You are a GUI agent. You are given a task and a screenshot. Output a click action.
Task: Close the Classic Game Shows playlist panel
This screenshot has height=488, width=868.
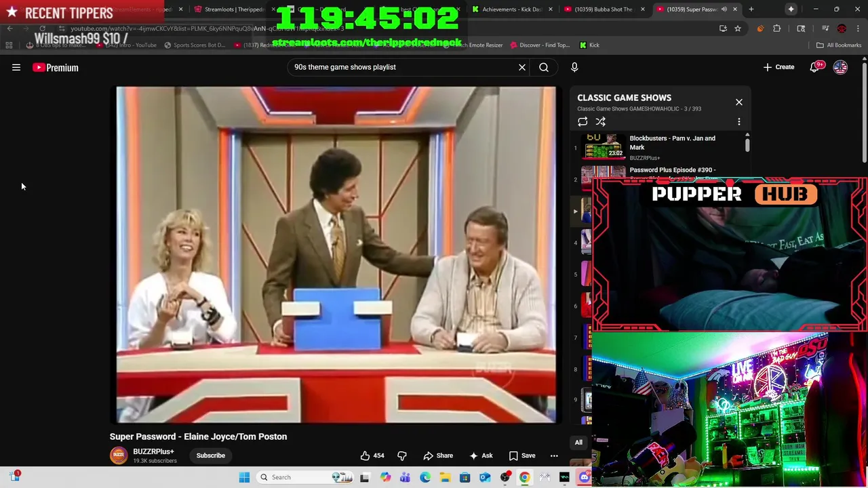tap(739, 102)
